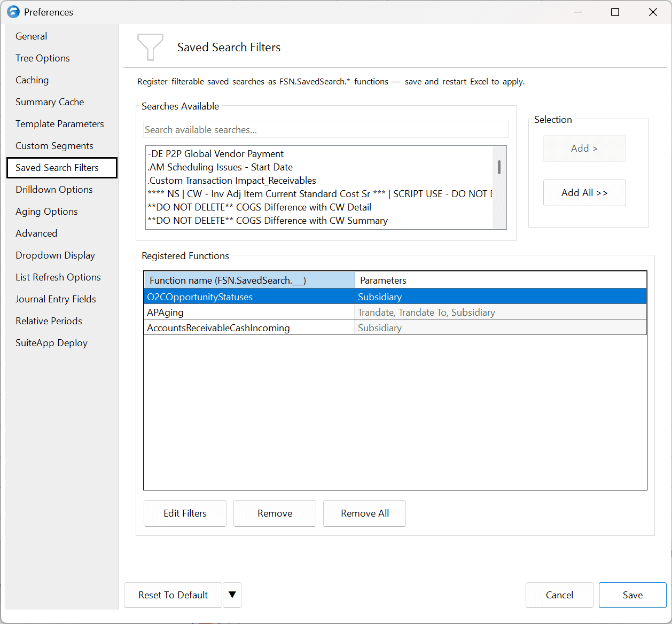Click the Add > button

(x=584, y=149)
